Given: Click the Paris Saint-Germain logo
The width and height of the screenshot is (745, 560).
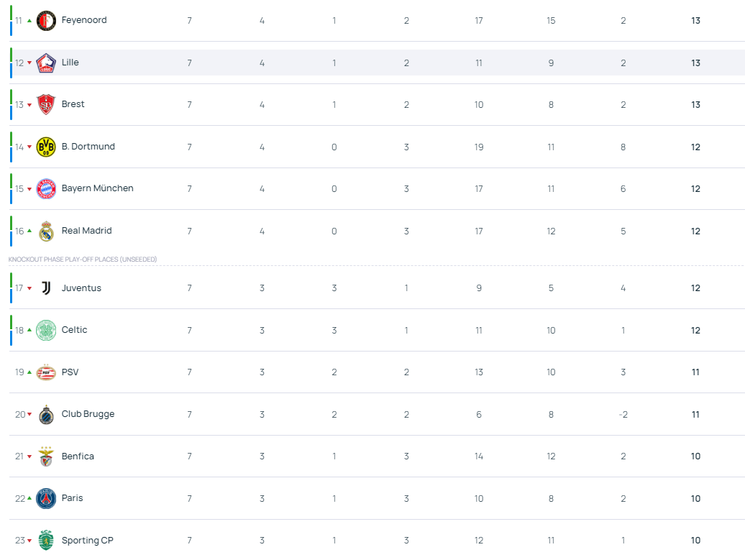Looking at the screenshot, I should (46, 498).
